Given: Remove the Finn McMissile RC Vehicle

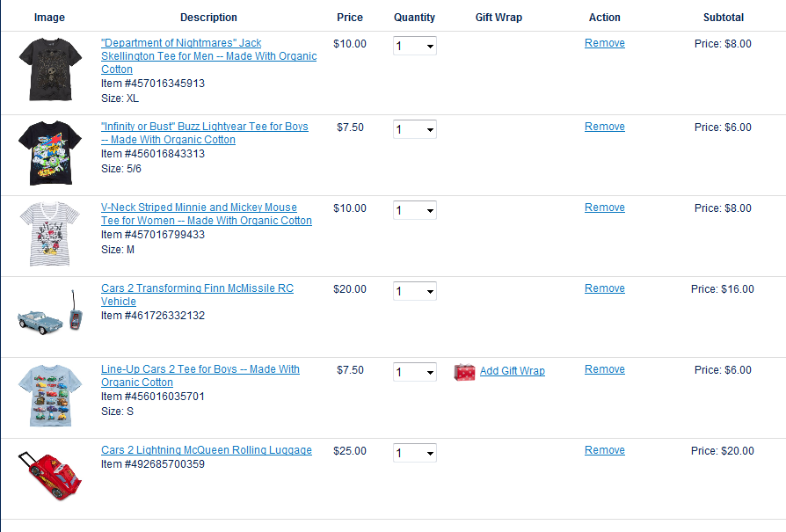Looking at the screenshot, I should pos(605,288).
